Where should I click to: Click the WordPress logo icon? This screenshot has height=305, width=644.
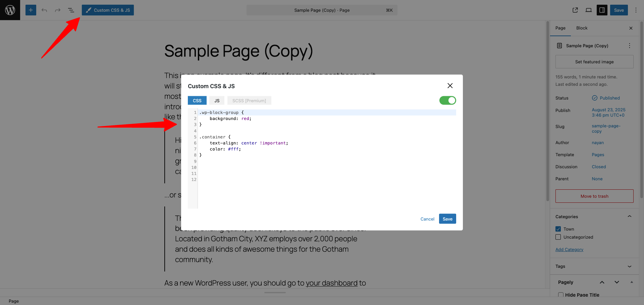[x=10, y=10]
